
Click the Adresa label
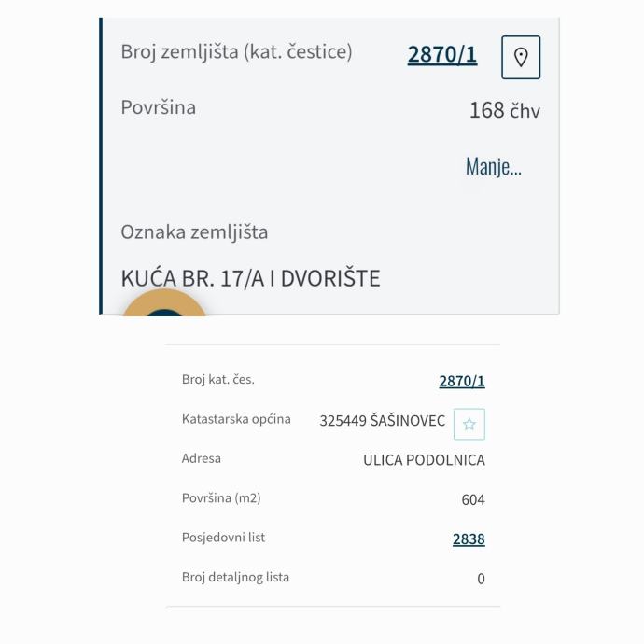tap(202, 458)
